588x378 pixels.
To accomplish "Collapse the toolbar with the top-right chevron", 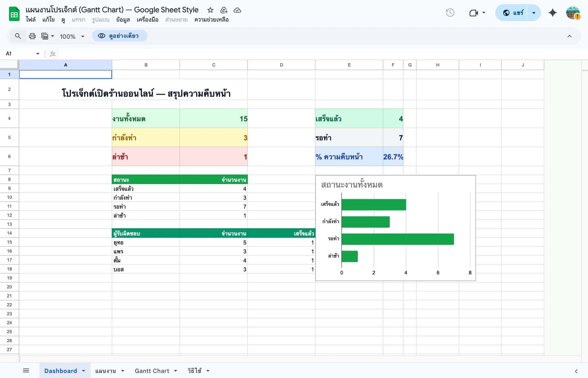I will (x=569, y=36).
